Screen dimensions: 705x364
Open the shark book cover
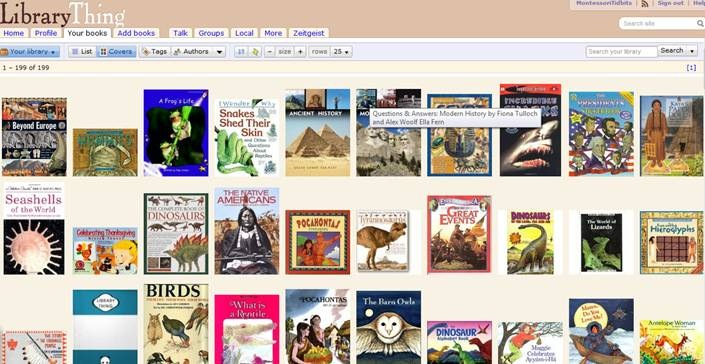click(530, 130)
